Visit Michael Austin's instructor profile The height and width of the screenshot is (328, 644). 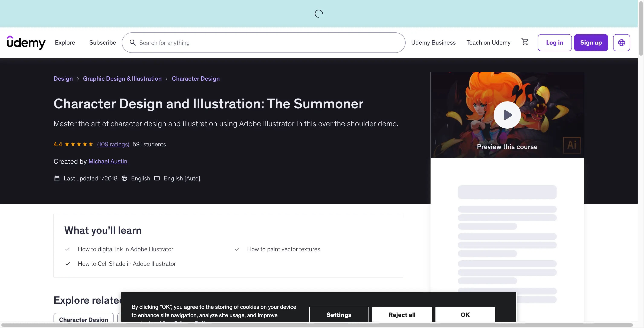point(108,161)
